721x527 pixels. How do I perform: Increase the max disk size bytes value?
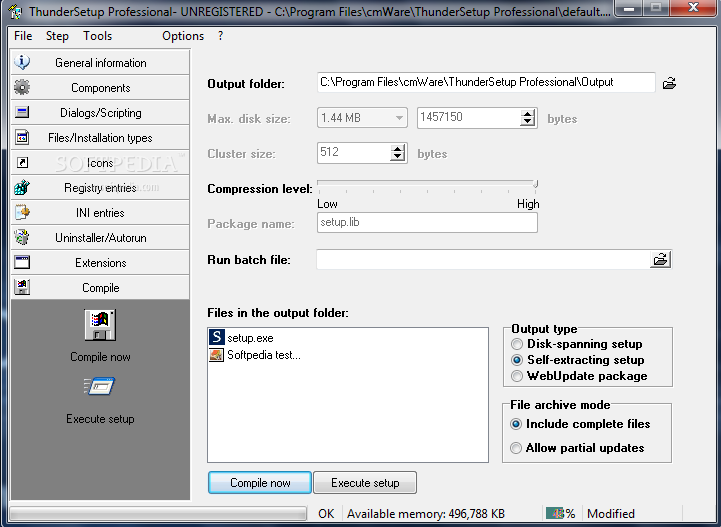point(528,114)
